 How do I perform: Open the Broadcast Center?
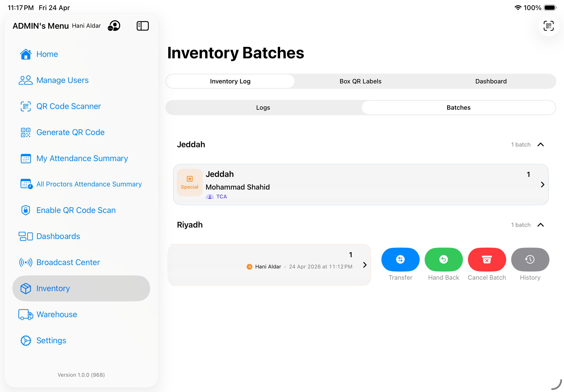point(68,262)
